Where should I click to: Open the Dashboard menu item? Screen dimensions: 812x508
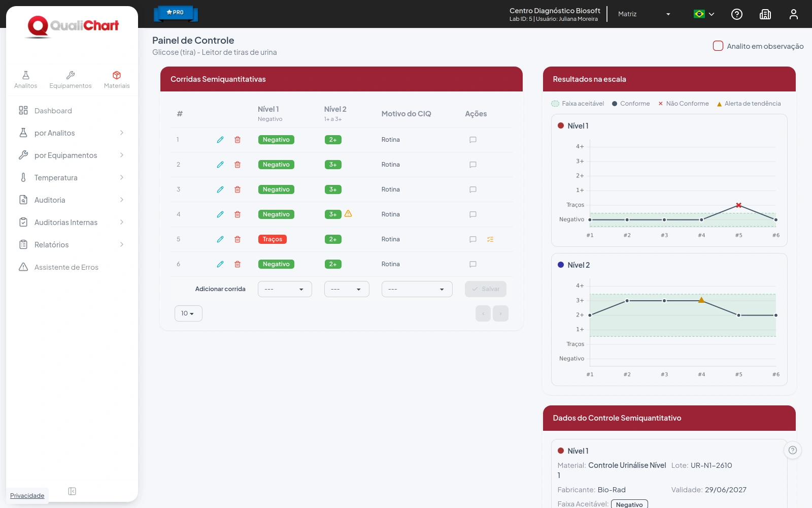pyautogui.click(x=72, y=111)
